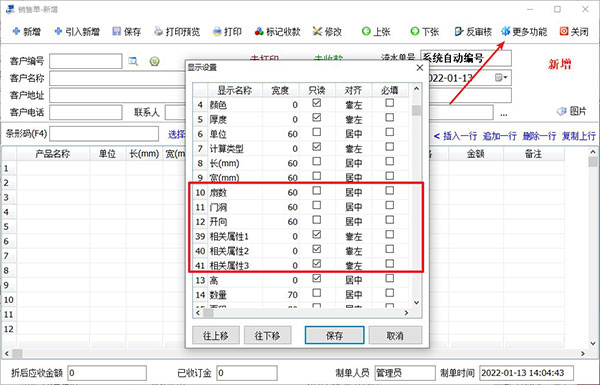Click the dialog list scroll-up arrow
Image resolution: width=600 pixels, height=385 pixels.
417,89
